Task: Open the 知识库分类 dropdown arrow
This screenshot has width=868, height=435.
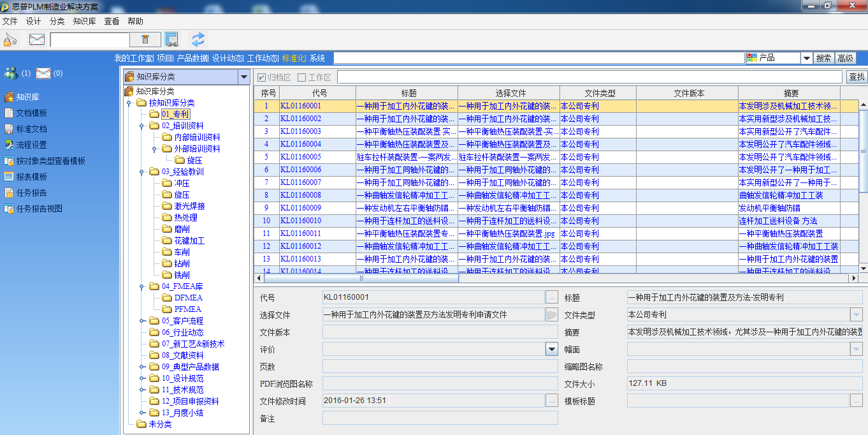Action: (x=243, y=77)
